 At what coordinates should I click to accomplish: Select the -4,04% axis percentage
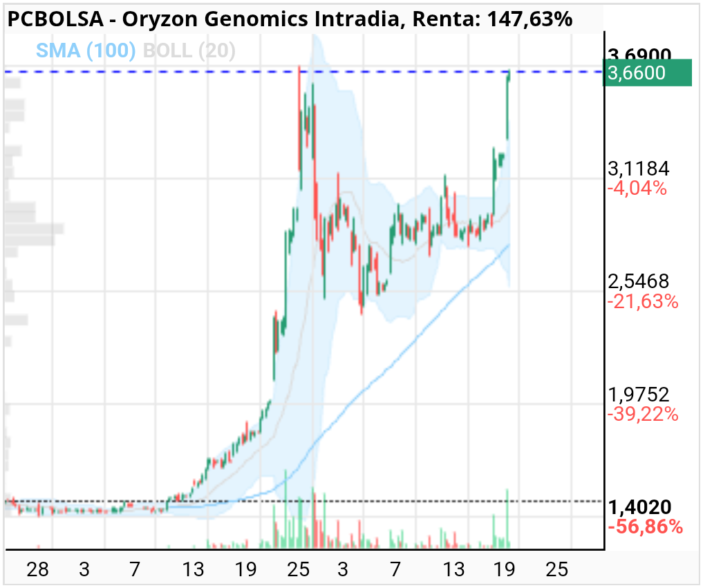point(637,188)
